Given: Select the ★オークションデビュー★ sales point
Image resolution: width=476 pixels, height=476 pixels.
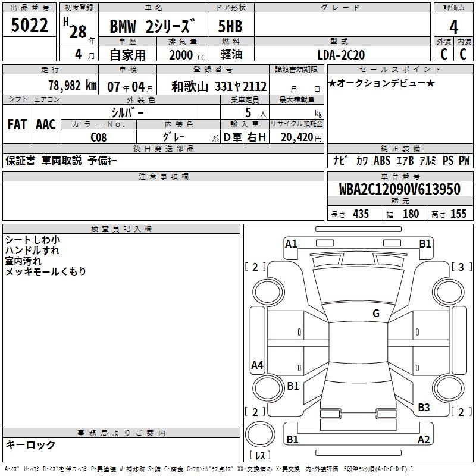Looking at the screenshot, I should (381, 83).
